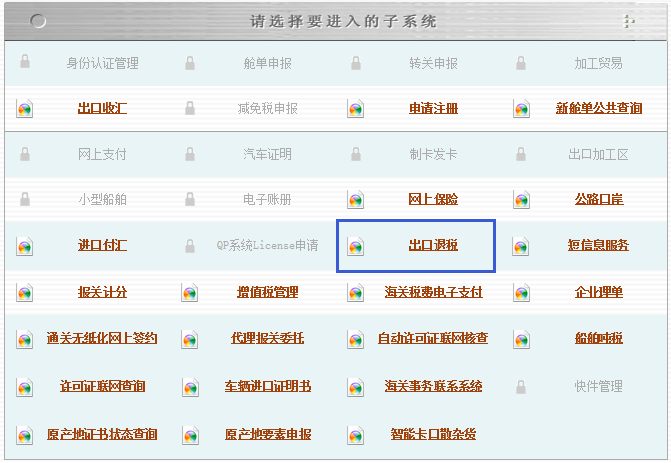This screenshot has width=671, height=463.
Task: Click the icon beside 短信息服务
Action: coord(520,246)
